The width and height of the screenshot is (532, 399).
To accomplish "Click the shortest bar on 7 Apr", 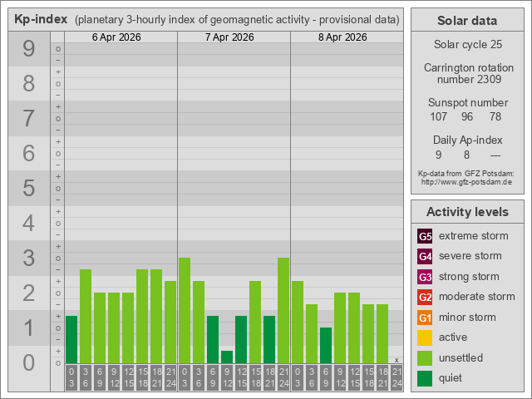I will pyautogui.click(x=227, y=357).
